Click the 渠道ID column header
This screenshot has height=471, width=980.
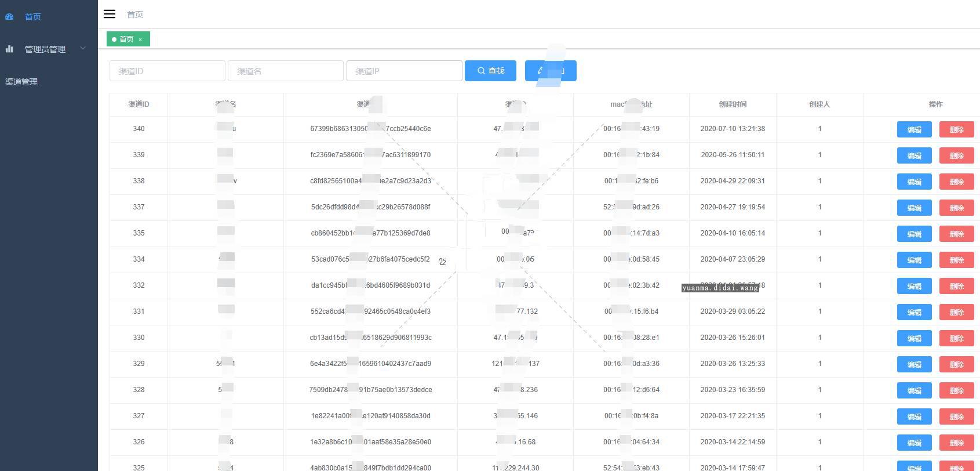pyautogui.click(x=139, y=104)
